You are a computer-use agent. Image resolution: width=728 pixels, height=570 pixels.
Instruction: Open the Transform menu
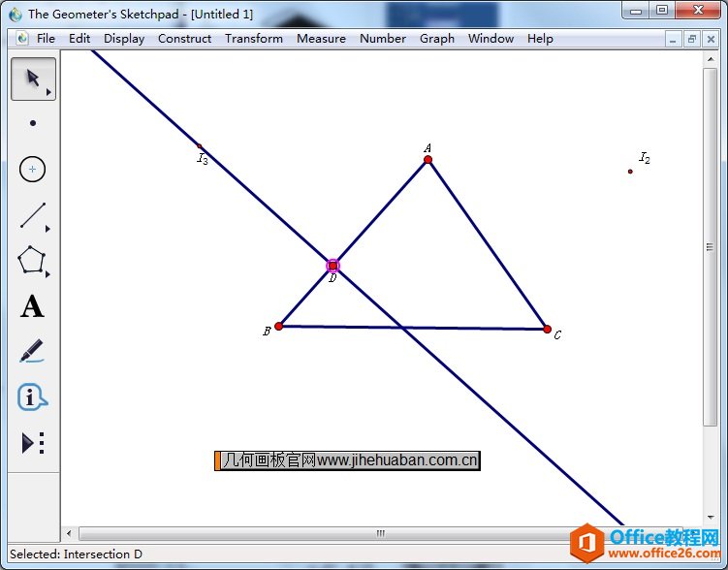254,39
